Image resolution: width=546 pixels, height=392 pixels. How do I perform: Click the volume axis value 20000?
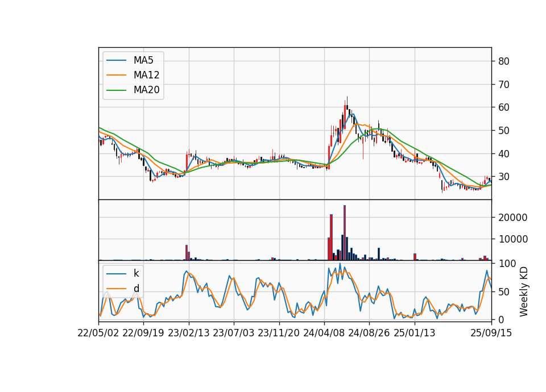[513, 218]
